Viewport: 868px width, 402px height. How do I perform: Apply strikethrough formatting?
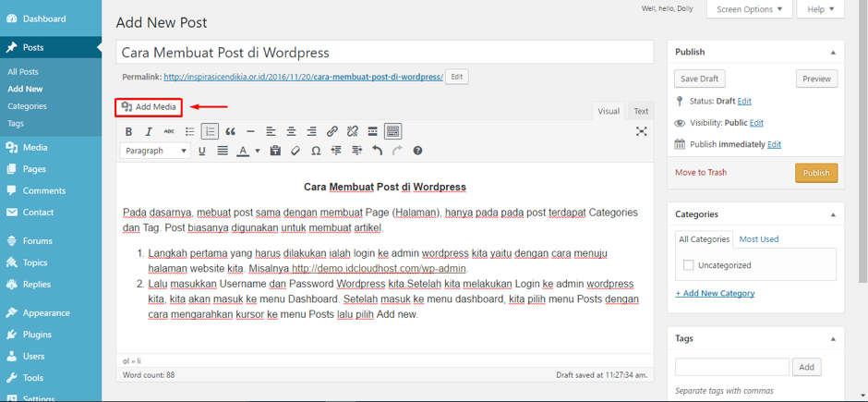pos(169,132)
